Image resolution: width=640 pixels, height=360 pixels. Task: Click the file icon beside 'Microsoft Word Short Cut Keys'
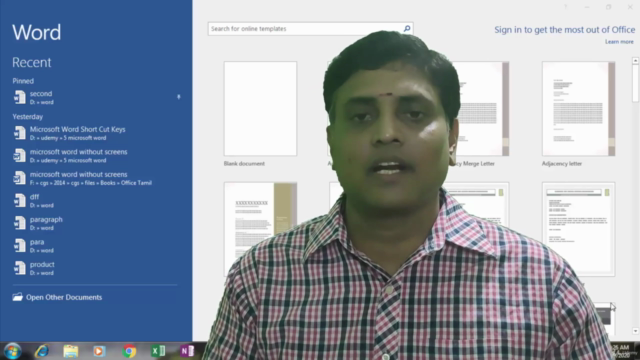click(x=20, y=133)
